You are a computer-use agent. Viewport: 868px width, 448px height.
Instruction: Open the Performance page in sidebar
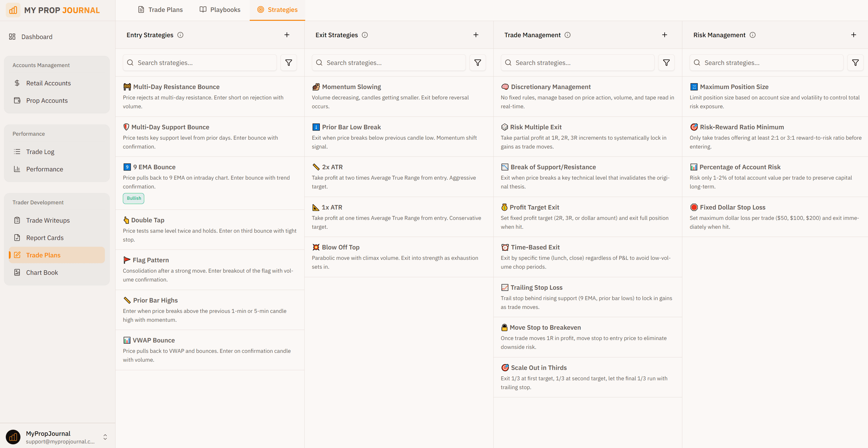[57, 169]
